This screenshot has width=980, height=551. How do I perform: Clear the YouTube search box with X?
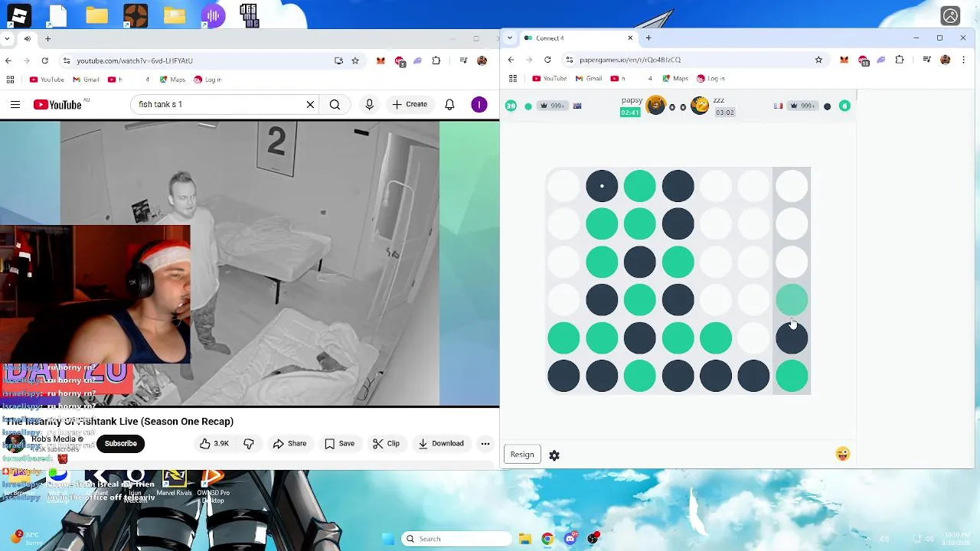310,104
